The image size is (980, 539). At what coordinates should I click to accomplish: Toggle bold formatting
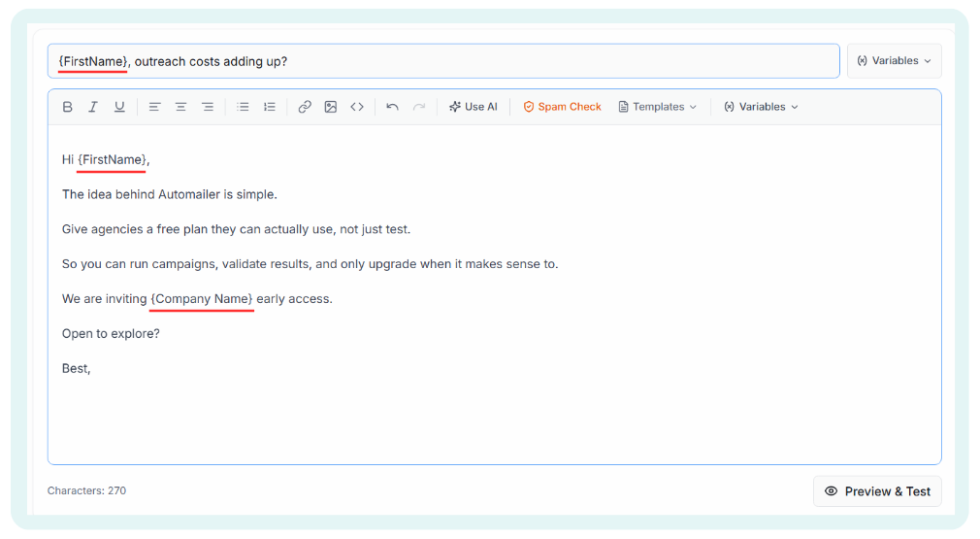tap(68, 107)
